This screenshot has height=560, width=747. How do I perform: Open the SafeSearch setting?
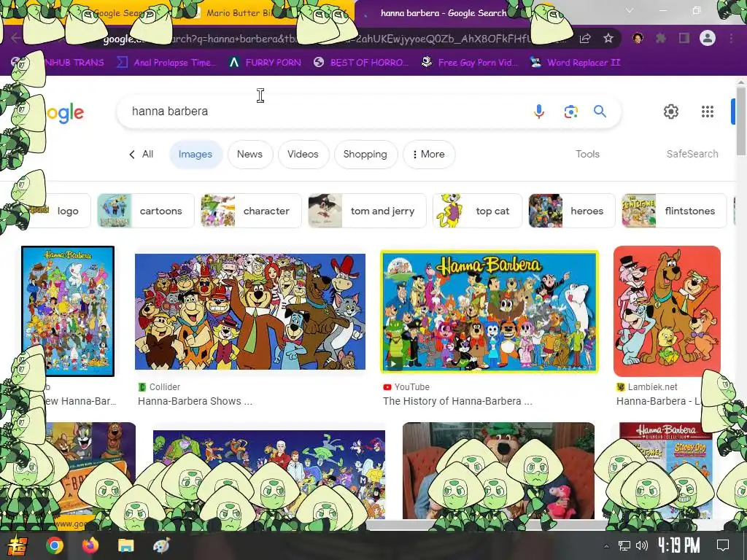tap(692, 155)
